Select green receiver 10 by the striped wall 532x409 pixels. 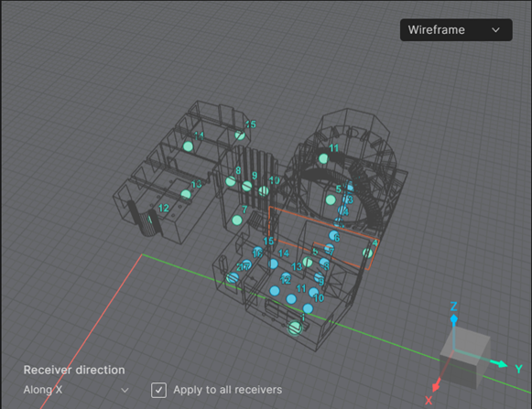pos(264,191)
